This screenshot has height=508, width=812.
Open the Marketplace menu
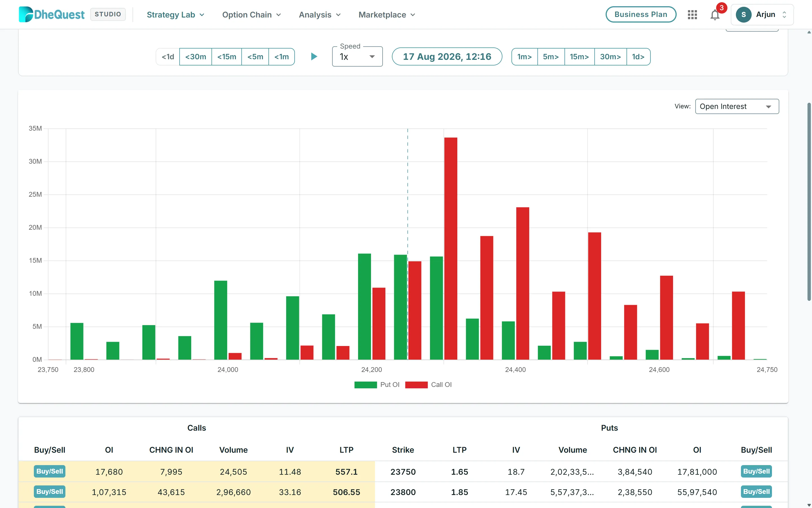pyautogui.click(x=387, y=15)
